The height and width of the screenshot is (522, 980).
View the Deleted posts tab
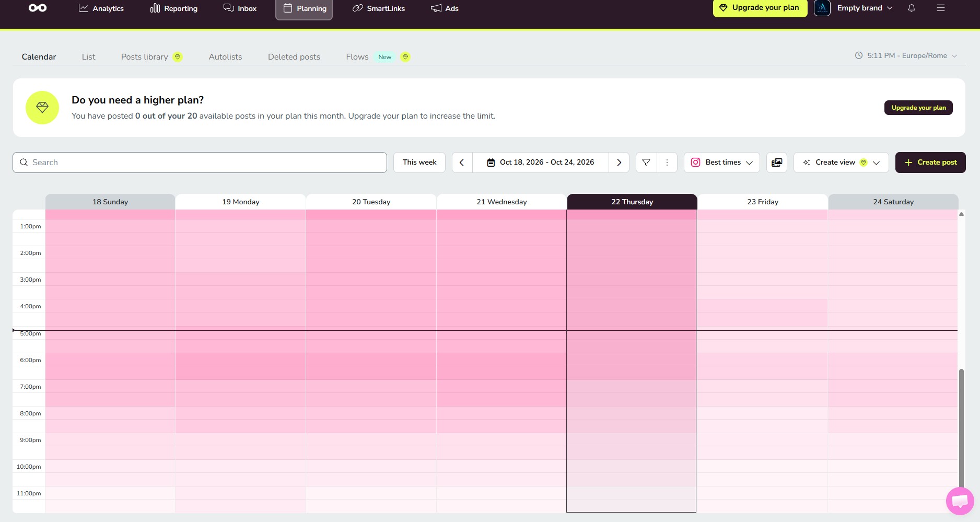294,57
